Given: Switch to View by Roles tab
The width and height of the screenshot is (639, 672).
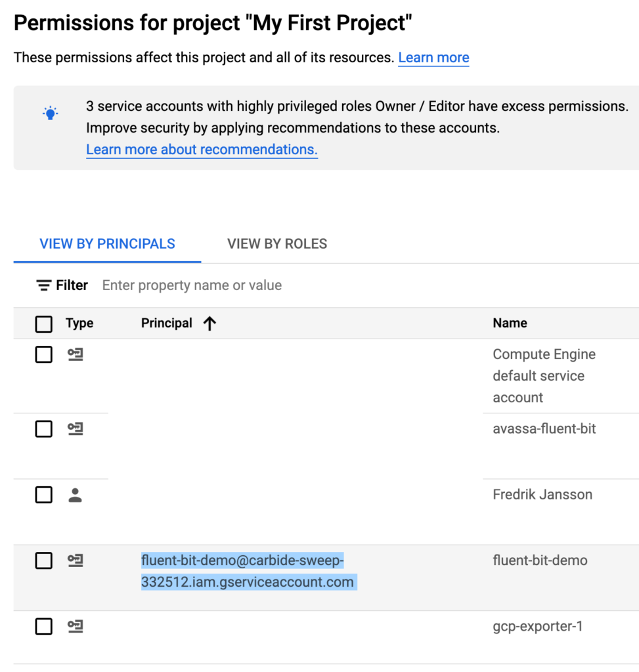Looking at the screenshot, I should pos(277,244).
